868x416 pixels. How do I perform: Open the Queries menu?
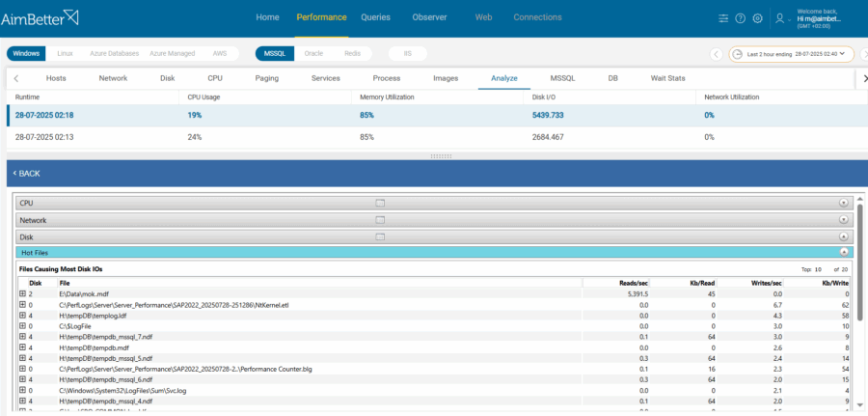pyautogui.click(x=375, y=17)
